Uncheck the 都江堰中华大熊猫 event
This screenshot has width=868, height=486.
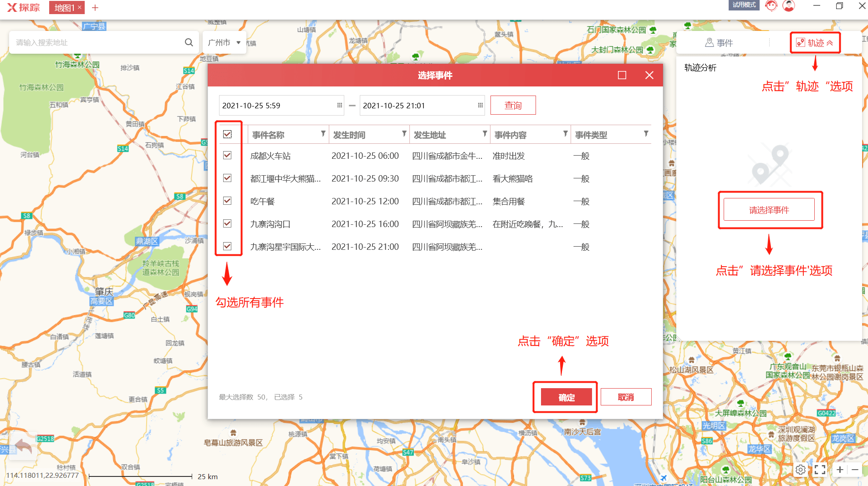click(x=227, y=178)
